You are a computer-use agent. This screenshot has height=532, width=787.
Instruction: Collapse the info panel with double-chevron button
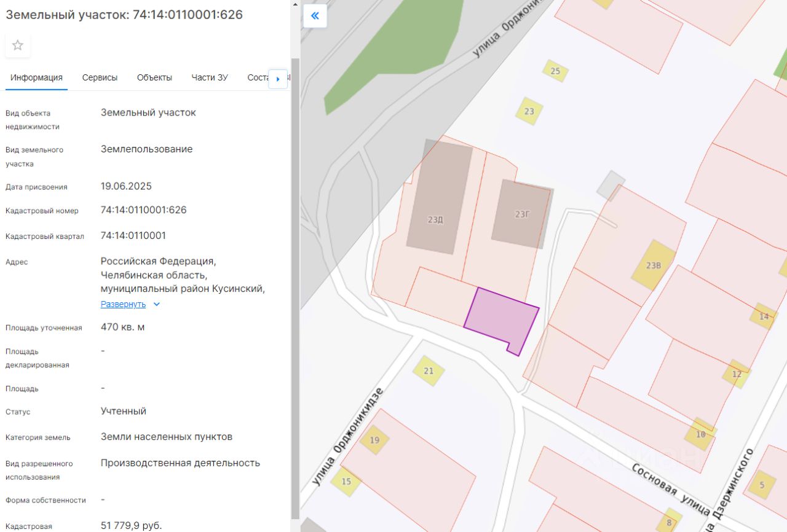click(x=315, y=16)
